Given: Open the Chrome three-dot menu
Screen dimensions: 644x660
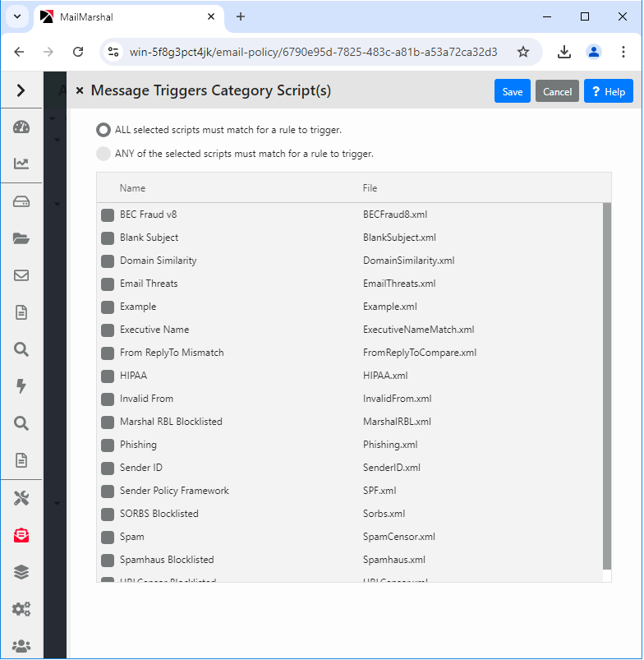Looking at the screenshot, I should click(x=623, y=52).
